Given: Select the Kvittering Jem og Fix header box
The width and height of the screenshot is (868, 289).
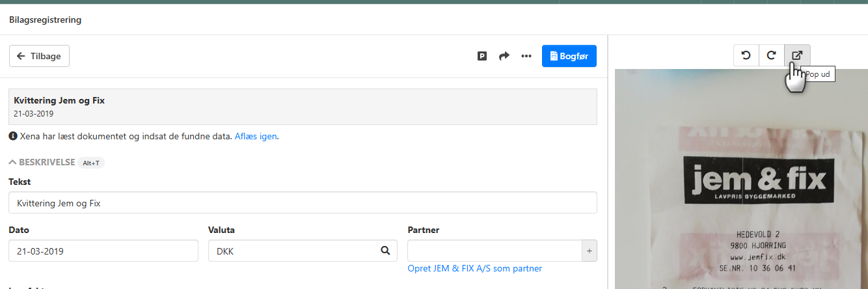Looking at the screenshot, I should [x=303, y=107].
